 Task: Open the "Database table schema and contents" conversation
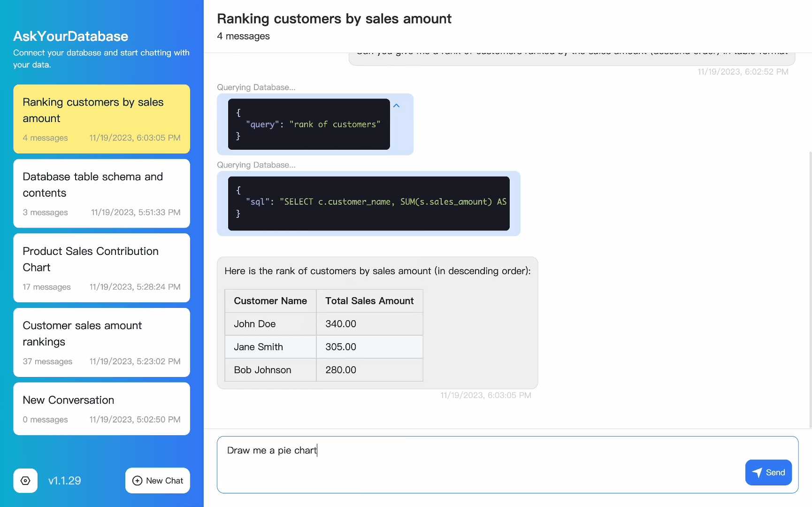(x=101, y=193)
